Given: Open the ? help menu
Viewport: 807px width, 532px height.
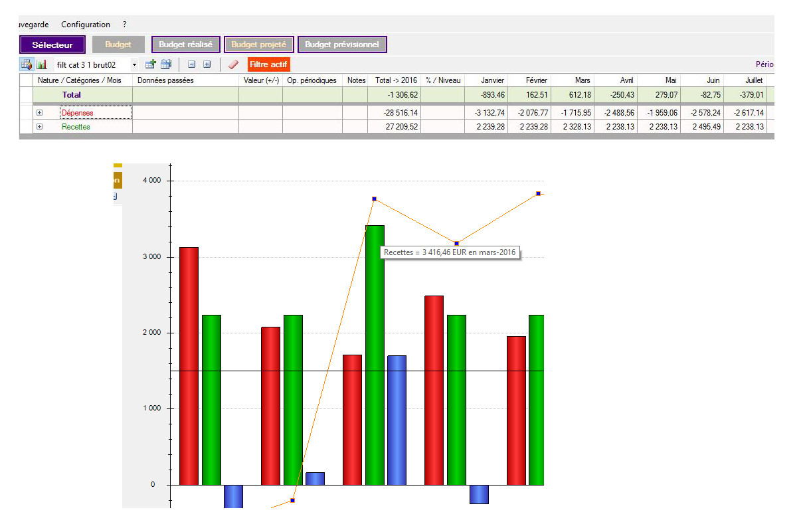Looking at the screenshot, I should (x=124, y=25).
